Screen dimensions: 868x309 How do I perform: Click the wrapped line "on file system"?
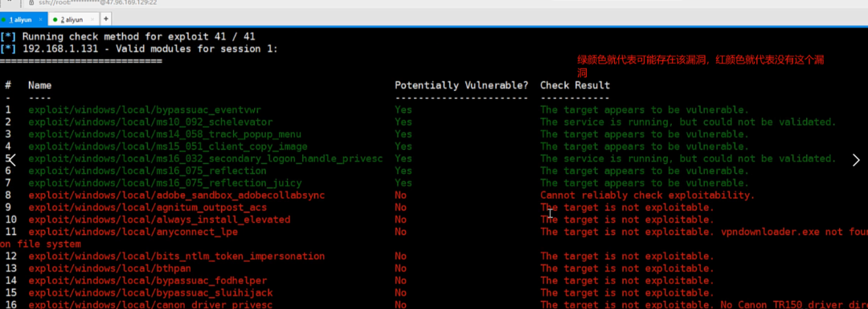(x=40, y=244)
